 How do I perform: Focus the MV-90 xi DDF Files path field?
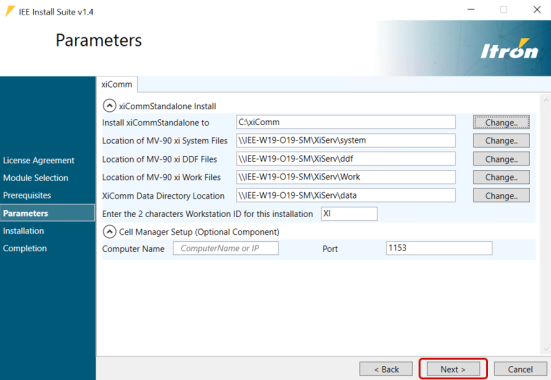click(346, 159)
